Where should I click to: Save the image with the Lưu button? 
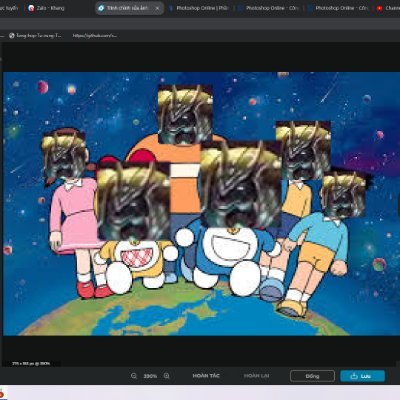(362, 376)
